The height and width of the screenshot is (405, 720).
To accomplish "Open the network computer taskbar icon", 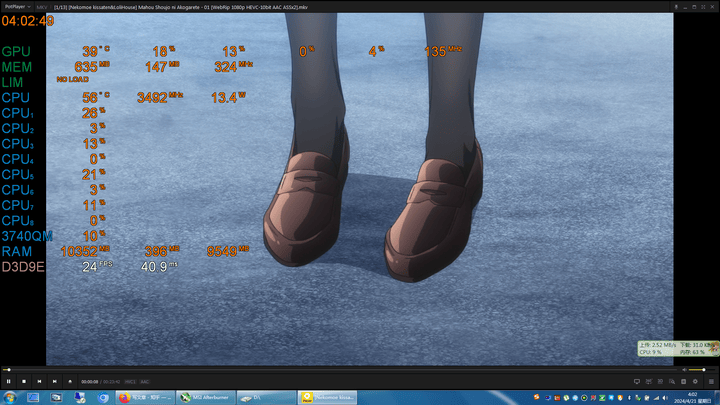I will coord(80,398).
